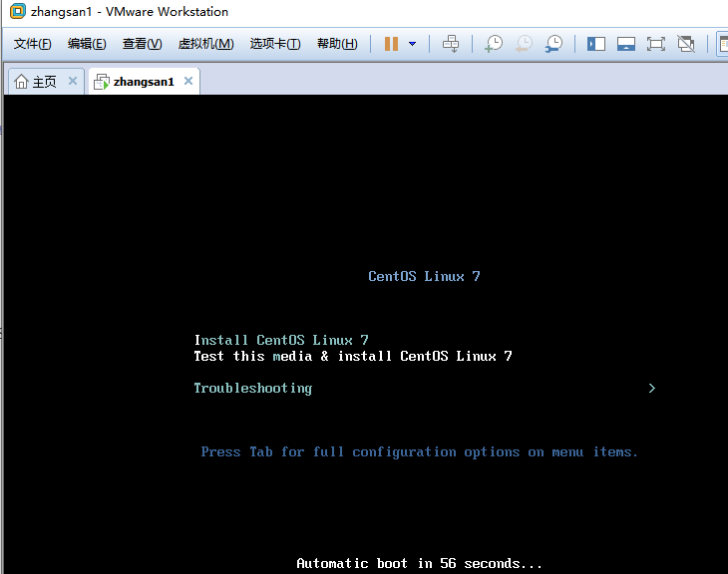
Task: Click the Press Tab configuration hint text
Action: 419,452
